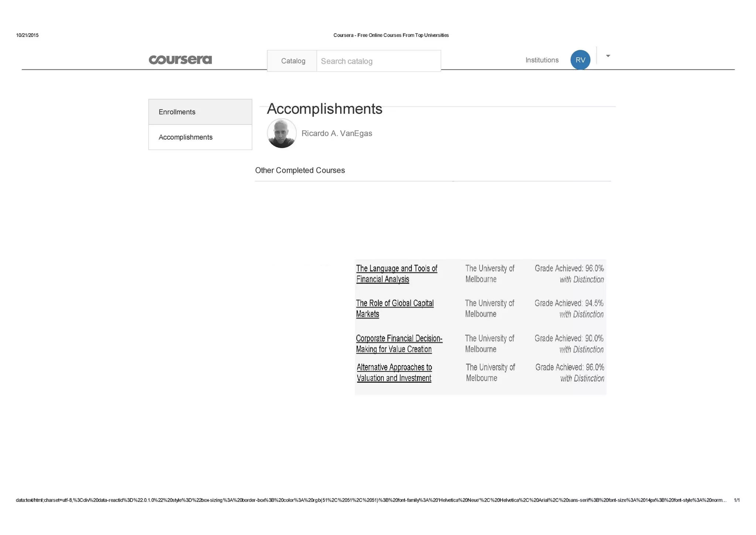
Task: Open the Institutions link
Action: [542, 60]
